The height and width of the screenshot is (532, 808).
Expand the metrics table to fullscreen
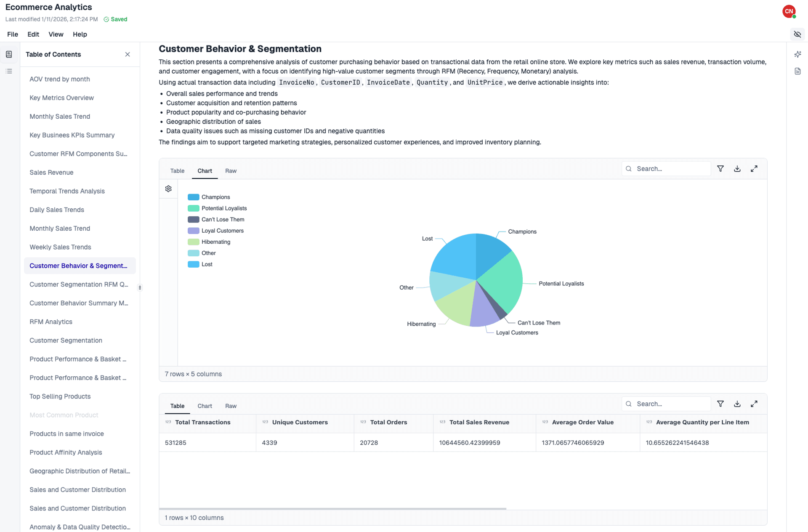[x=754, y=404]
